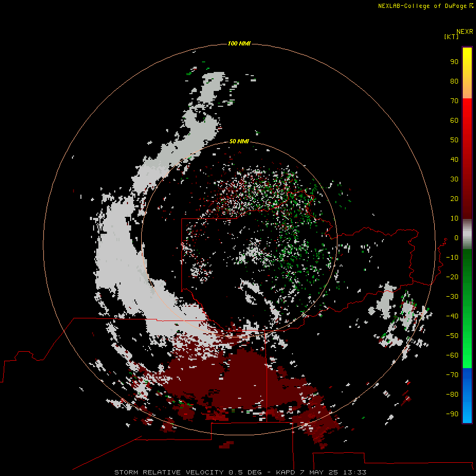Click the NEXR label above the color bar
The width and height of the screenshot is (476, 476).
tap(465, 32)
